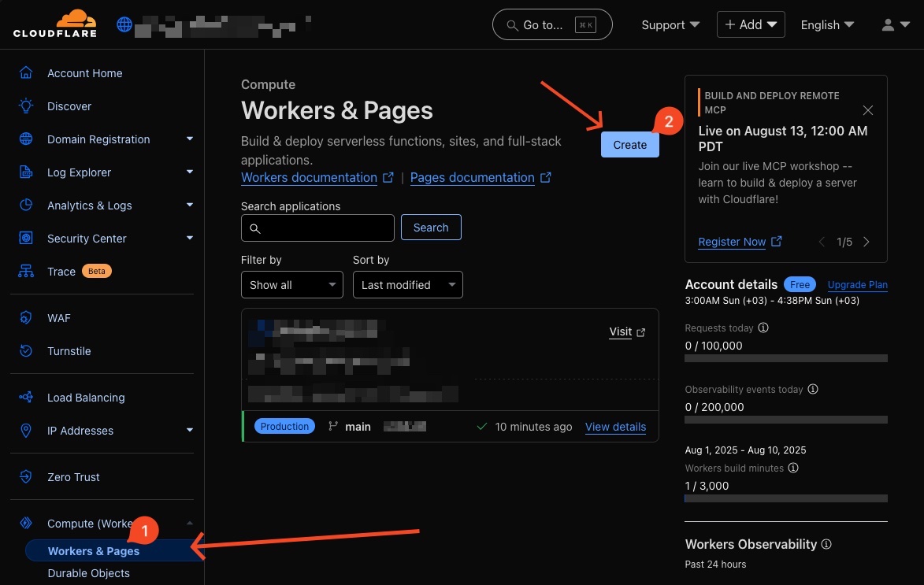Click the Beta badge next to Trace

[97, 271]
